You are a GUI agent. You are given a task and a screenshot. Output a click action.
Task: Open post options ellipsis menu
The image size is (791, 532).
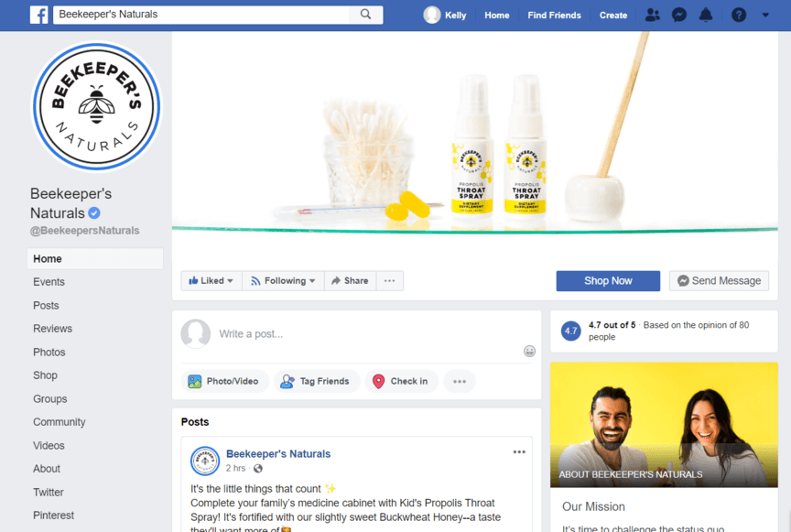pos(519,451)
